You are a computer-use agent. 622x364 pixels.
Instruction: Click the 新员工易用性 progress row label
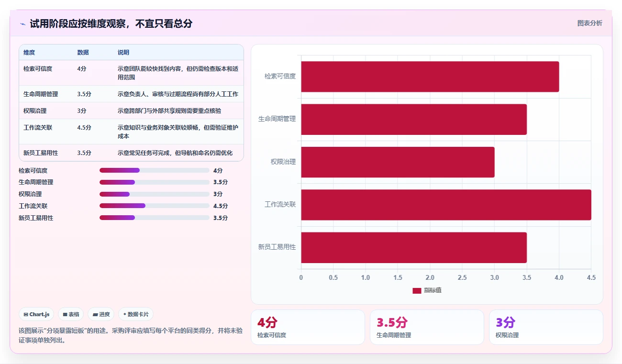[36, 218]
